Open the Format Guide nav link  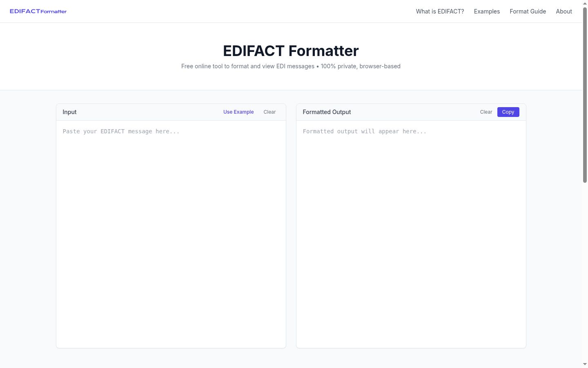(528, 11)
